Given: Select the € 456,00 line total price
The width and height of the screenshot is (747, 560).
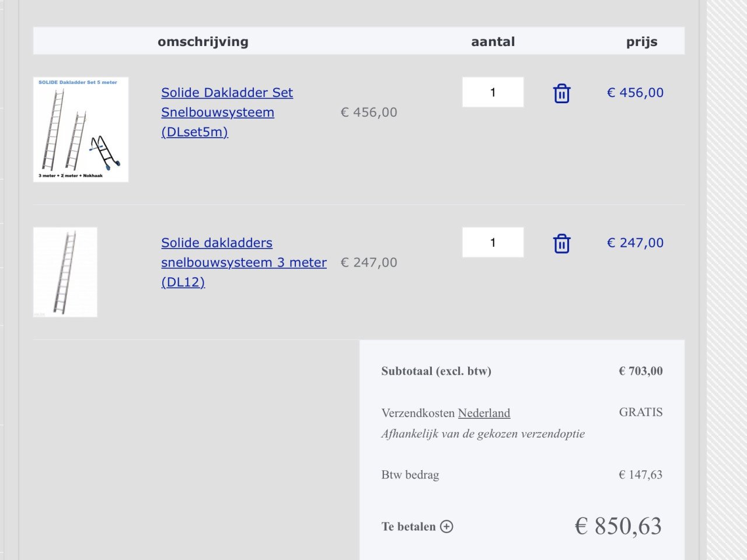Looking at the screenshot, I should 636,93.
